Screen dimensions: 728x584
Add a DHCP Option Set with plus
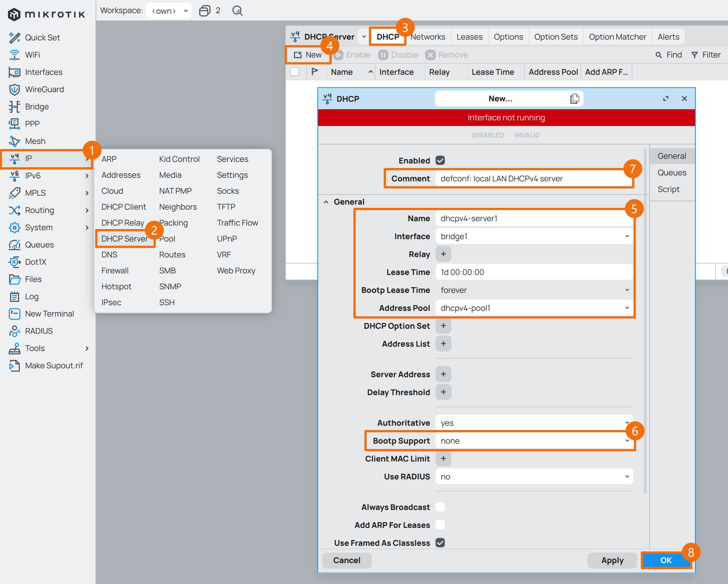443,326
